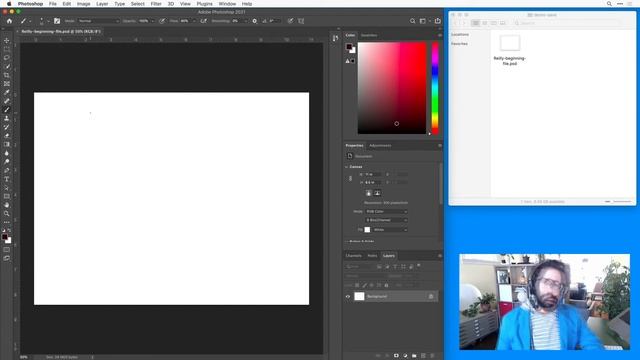Select the Lasso tool
640x360 pixels.
(7, 58)
